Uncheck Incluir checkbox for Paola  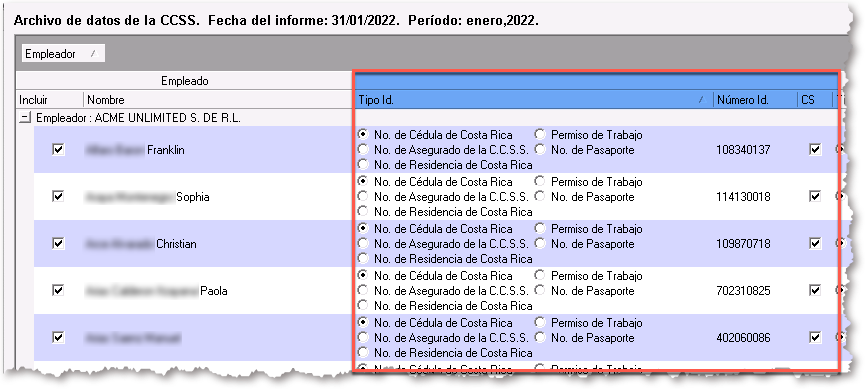58,290
